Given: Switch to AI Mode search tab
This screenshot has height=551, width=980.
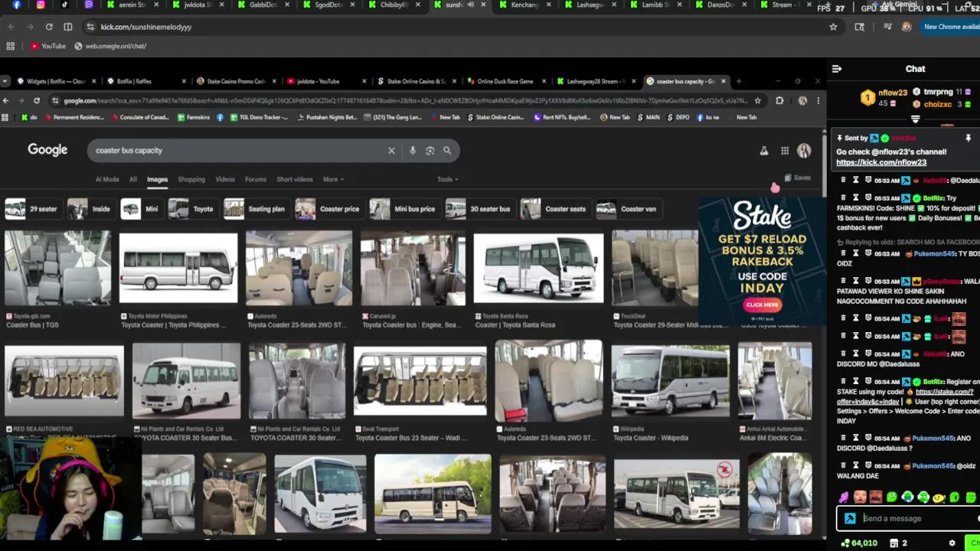Looking at the screenshot, I should click(x=107, y=179).
